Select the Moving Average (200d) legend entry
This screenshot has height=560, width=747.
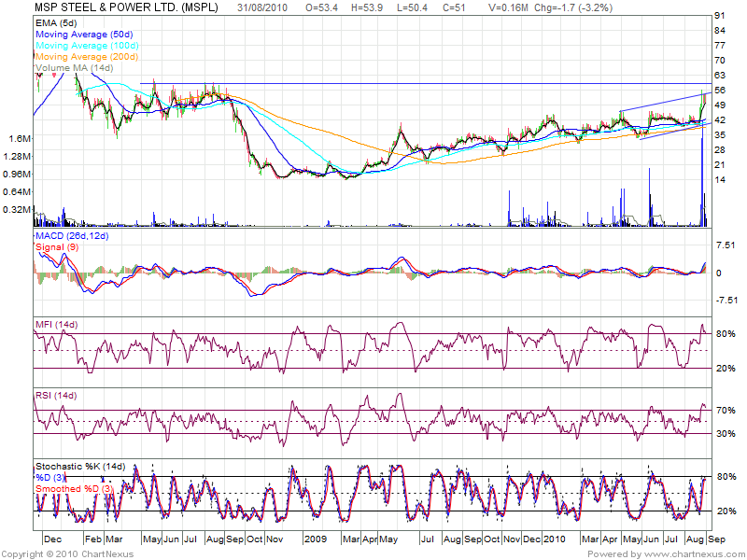pyautogui.click(x=87, y=56)
